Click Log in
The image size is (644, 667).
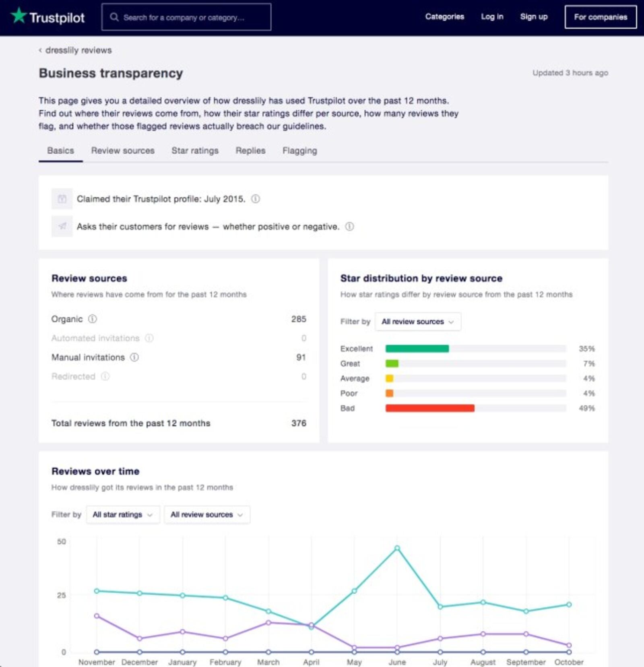pyautogui.click(x=492, y=17)
